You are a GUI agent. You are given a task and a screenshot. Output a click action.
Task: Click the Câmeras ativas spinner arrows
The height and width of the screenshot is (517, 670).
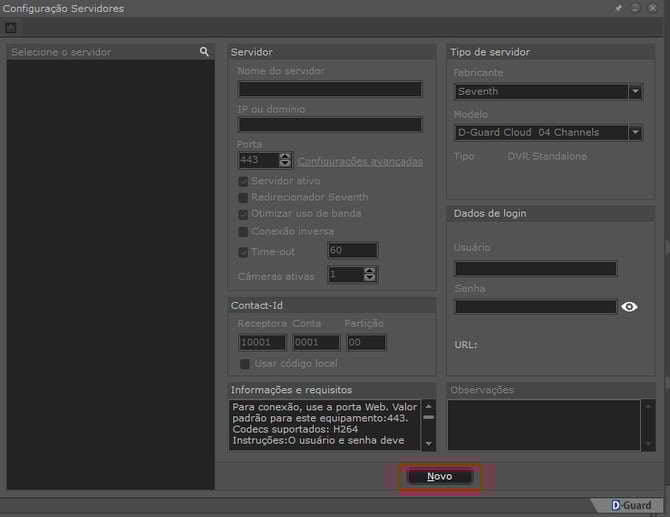[x=371, y=274]
